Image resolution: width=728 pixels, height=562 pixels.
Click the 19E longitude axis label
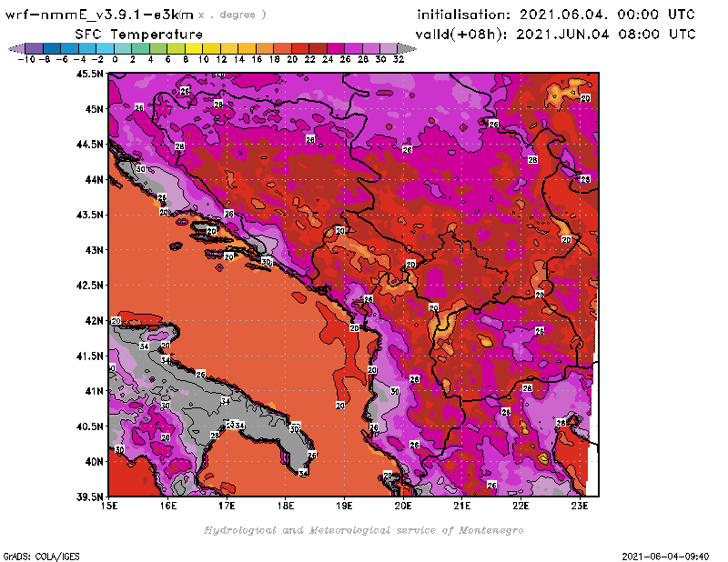tap(344, 504)
